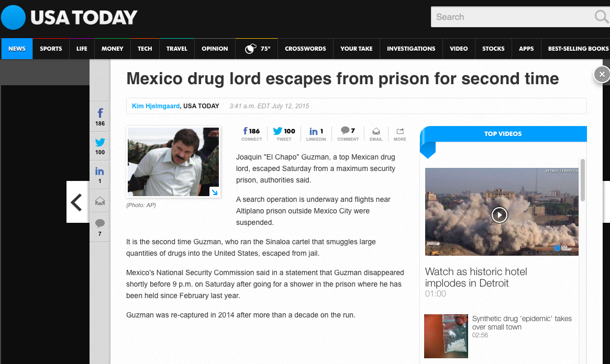Open the Crosswords menu item
This screenshot has height=364, width=610.
click(305, 49)
